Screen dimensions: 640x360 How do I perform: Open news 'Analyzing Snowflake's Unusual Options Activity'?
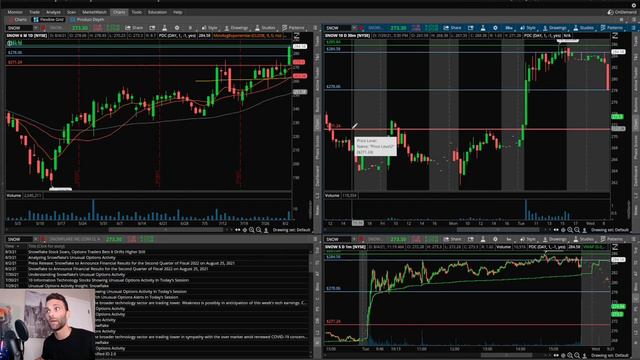click(x=72, y=258)
